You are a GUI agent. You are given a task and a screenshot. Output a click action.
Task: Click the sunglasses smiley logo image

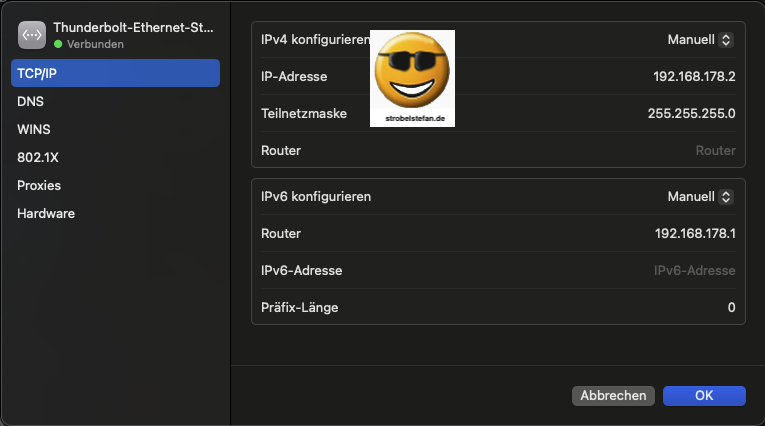point(412,78)
